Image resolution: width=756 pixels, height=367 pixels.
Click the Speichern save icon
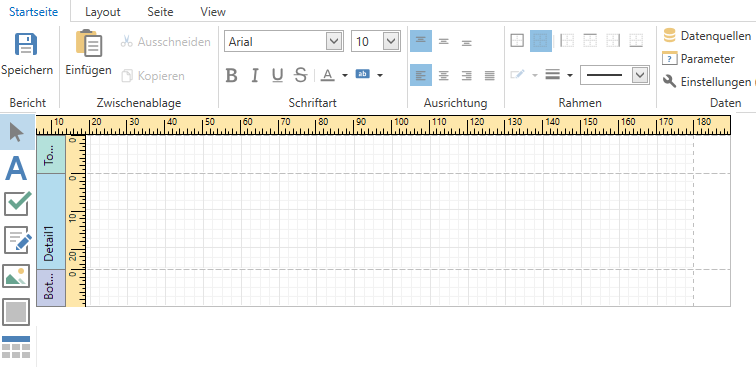click(26, 44)
